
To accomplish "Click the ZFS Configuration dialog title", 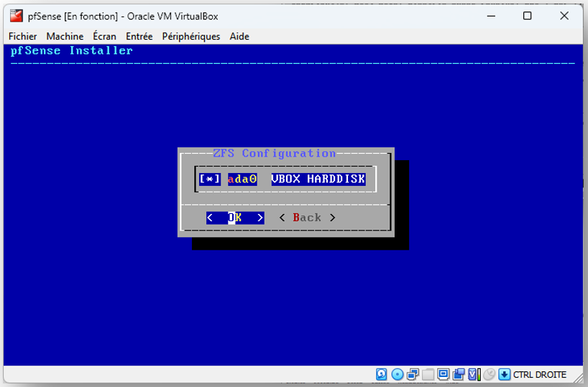I will [x=274, y=153].
